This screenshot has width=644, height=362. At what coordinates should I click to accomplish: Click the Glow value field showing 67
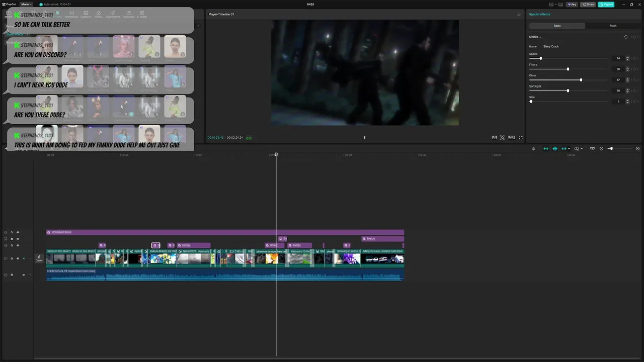(x=618, y=80)
